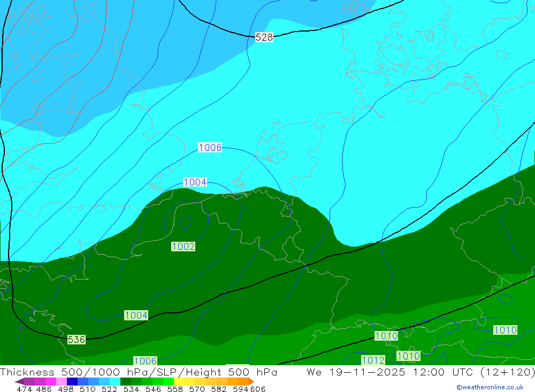This screenshot has height=392, width=535.
Task: Click the 1004 isobar label on cyan area
Action: click(195, 182)
